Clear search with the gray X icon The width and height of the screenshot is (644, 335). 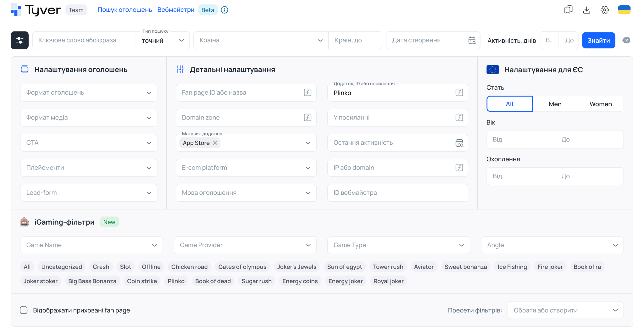tap(626, 40)
